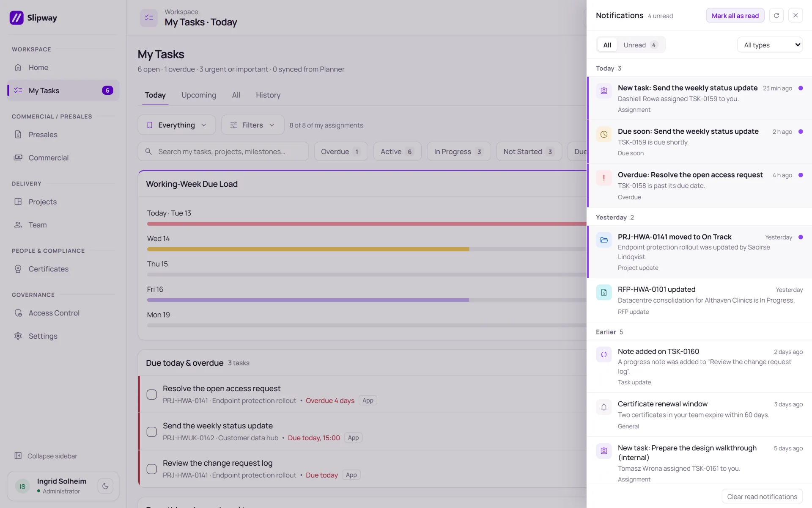
Task: Check off Resolve the open access request
Action: click(x=151, y=395)
